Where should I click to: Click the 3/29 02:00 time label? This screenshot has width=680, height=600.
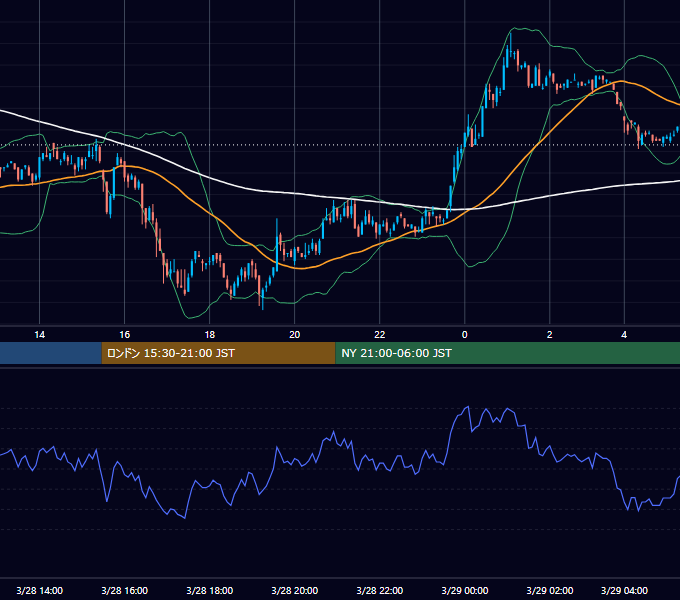pyautogui.click(x=549, y=590)
